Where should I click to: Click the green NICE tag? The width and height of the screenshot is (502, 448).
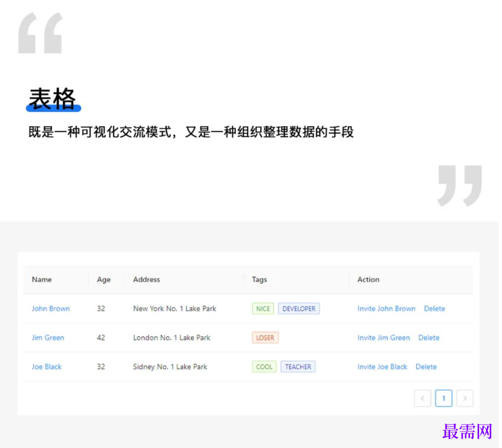tap(263, 309)
